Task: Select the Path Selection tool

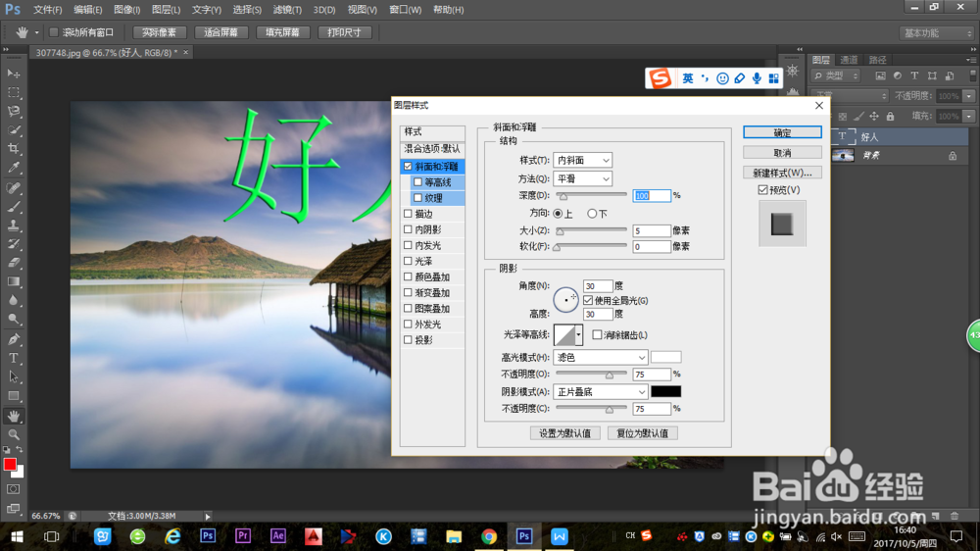Action: 13,377
